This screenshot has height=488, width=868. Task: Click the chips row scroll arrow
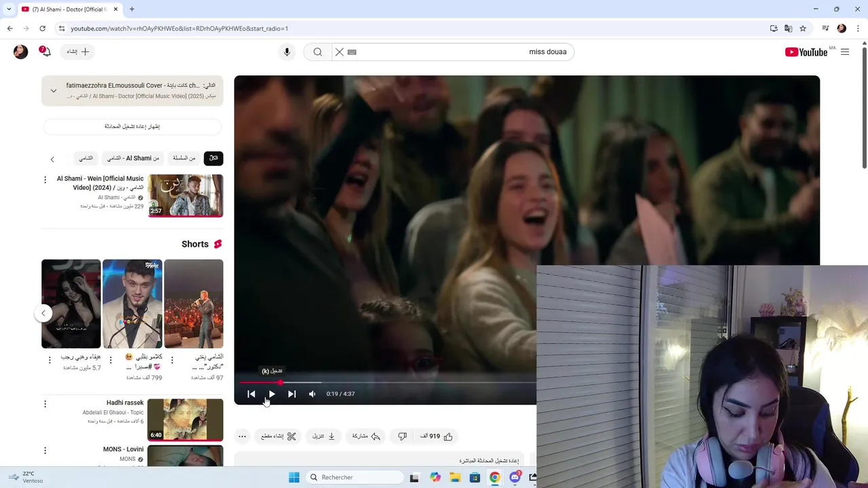click(x=52, y=159)
